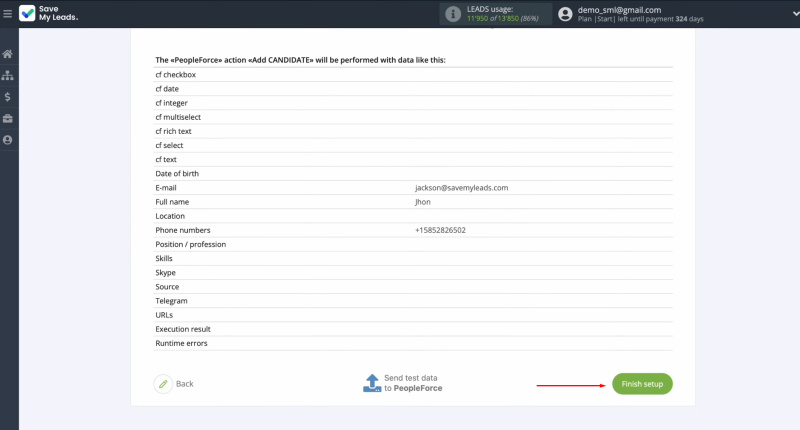This screenshot has width=800, height=430.
Task: Click the cf multiselect row label
Action: pyautogui.click(x=178, y=117)
